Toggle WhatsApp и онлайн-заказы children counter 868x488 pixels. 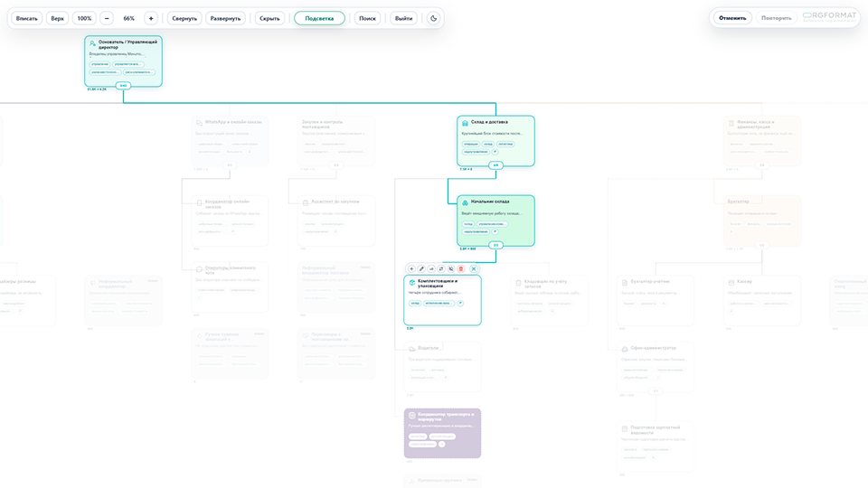point(230,165)
